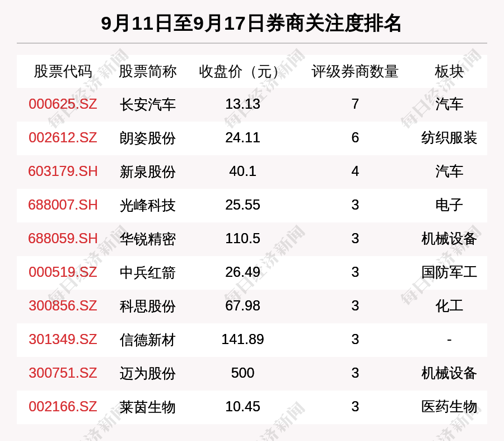Click stock name 中兵红箭
This screenshot has width=504, height=441.
[x=147, y=273]
